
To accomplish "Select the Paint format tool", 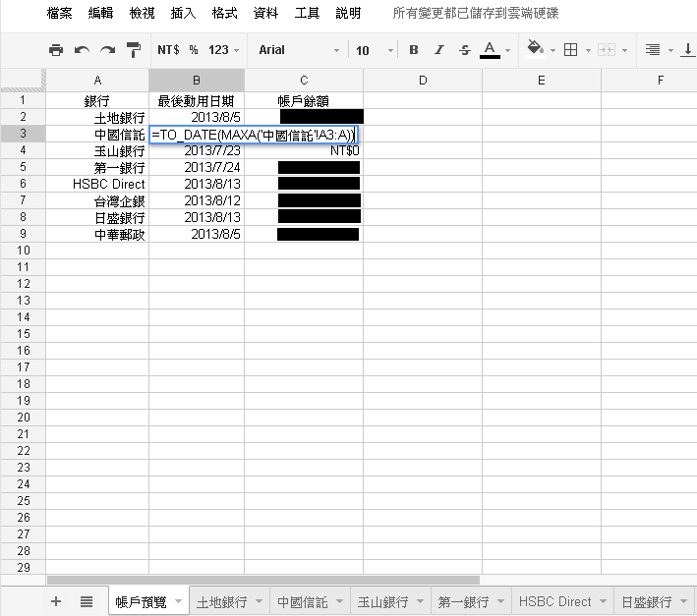I will tap(134, 50).
